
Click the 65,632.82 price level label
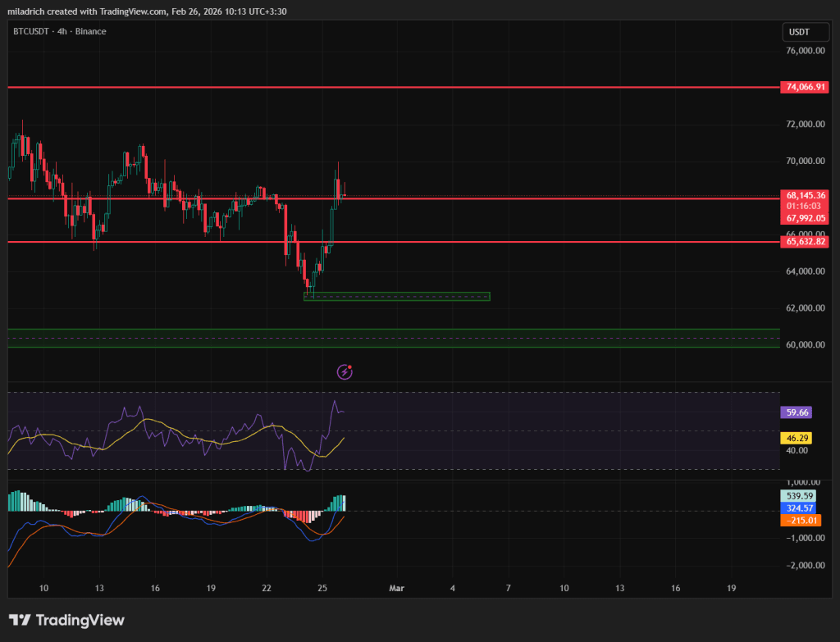[805, 242]
